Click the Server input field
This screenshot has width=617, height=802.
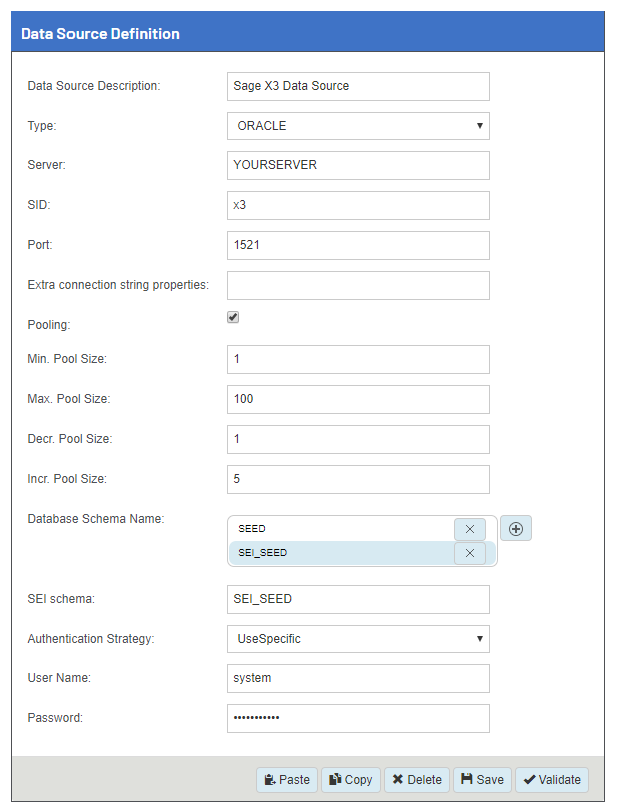click(x=358, y=165)
